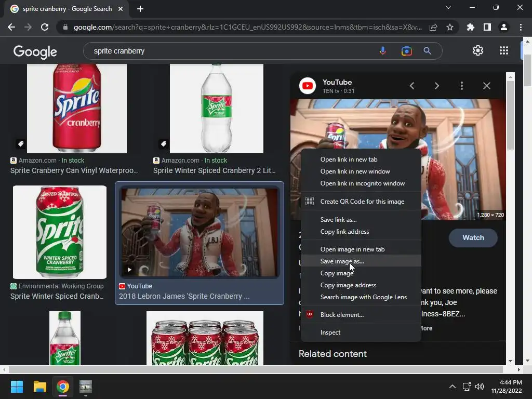Image resolution: width=532 pixels, height=399 pixels.
Task: Open Environmental Working Group Sprite result
Action: [57, 296]
